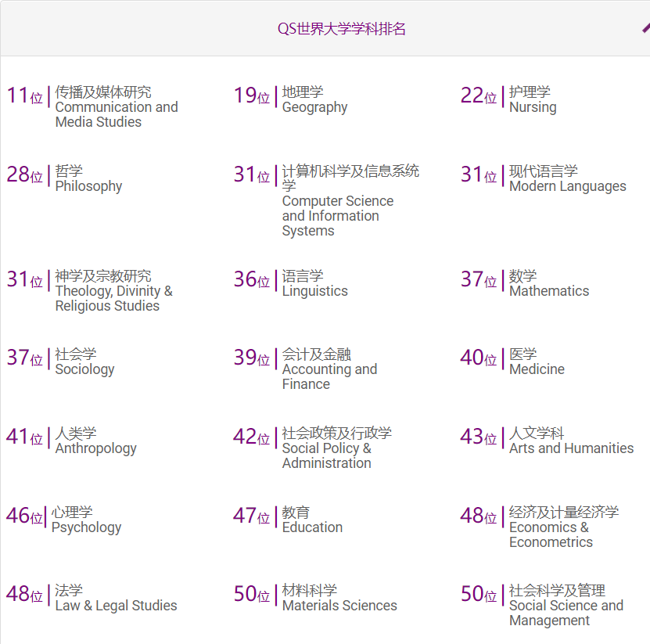
Task: Click the Modern Languages 现代语言学 entry
Action: click(567, 179)
